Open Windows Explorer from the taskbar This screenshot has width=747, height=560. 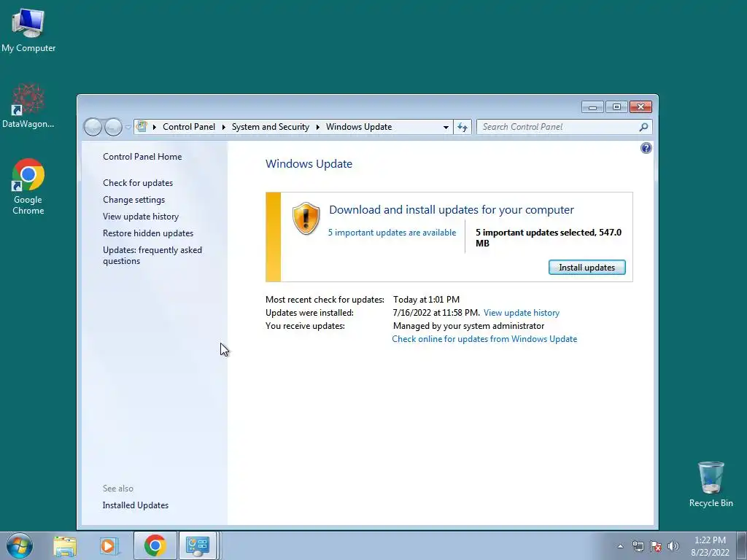pos(65,545)
